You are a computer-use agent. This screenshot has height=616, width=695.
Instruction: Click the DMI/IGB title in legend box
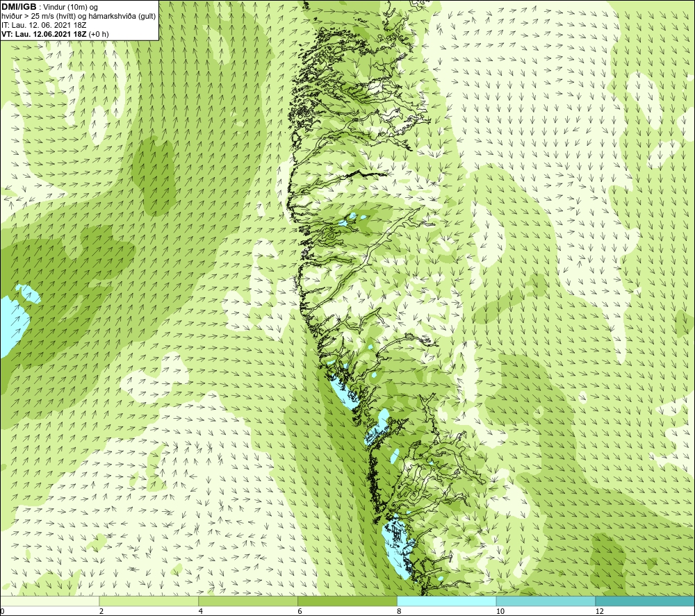click(x=19, y=7)
